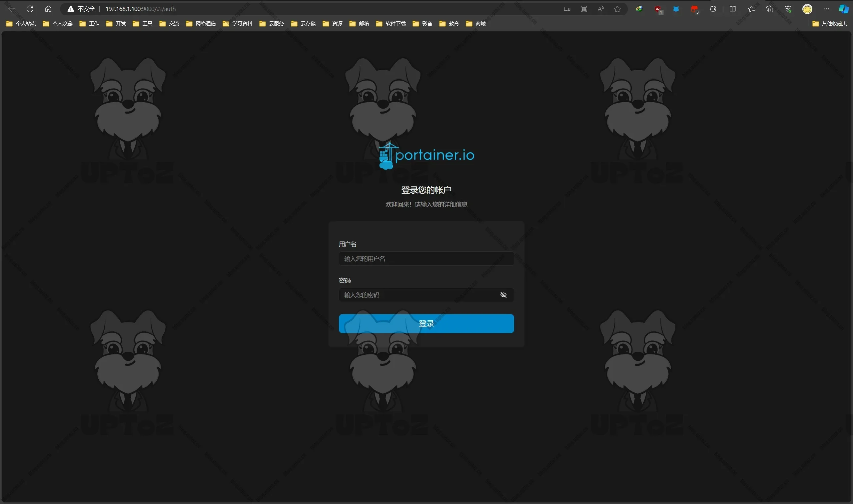Open the 软件下载 bookmark folder

point(391,23)
